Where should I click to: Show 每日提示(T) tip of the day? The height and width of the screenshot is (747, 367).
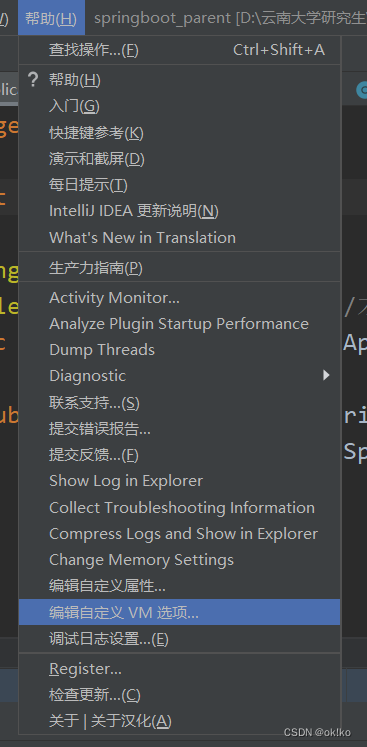(x=179, y=185)
